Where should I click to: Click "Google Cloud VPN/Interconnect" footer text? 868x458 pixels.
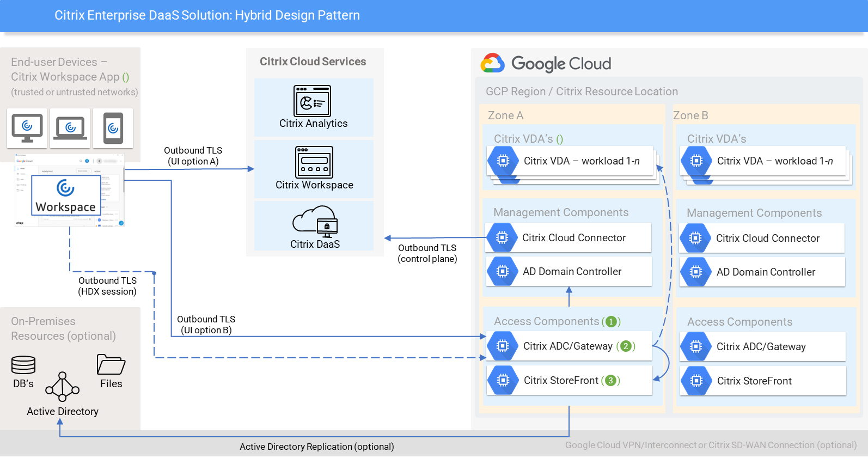631,445
